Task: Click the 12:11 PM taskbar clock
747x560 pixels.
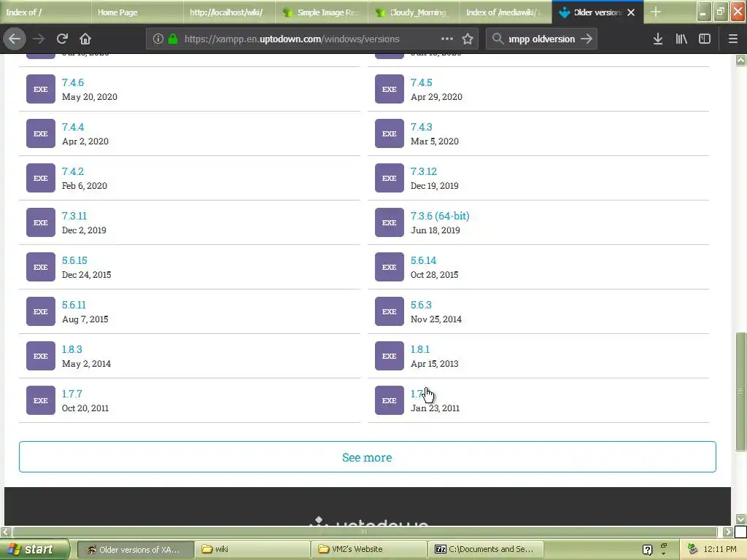Action: (719, 549)
